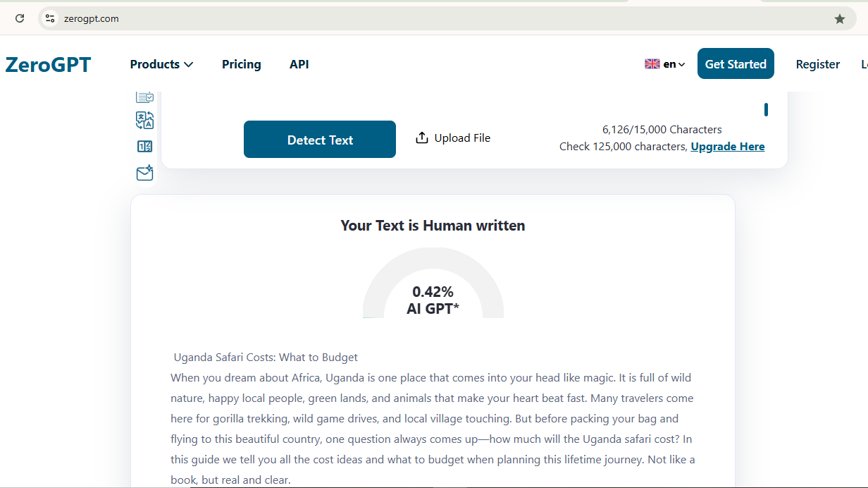
Task: Open the Pricing page
Action: (x=241, y=64)
